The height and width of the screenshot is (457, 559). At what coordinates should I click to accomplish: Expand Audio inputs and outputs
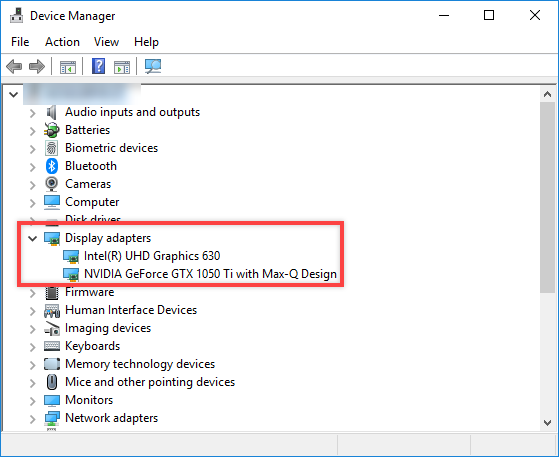32,113
